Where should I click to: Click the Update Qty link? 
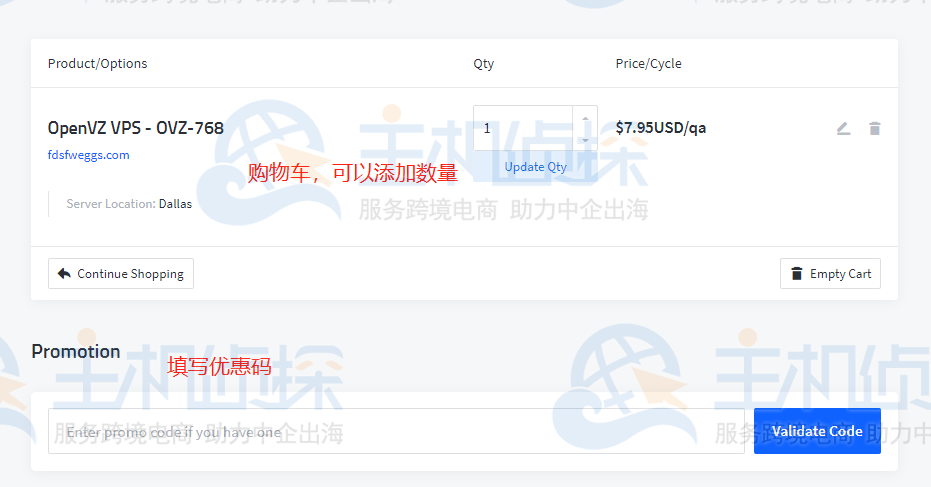coord(536,167)
